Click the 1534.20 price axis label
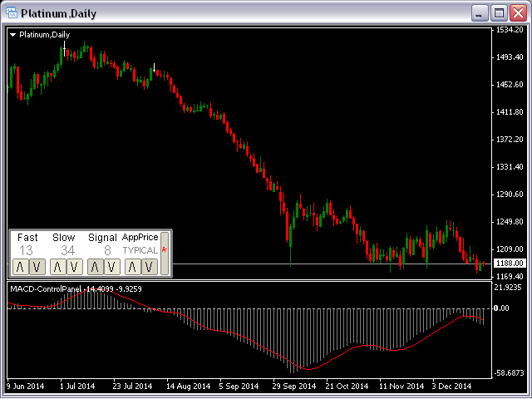This screenshot has height=399, width=532. [510, 30]
